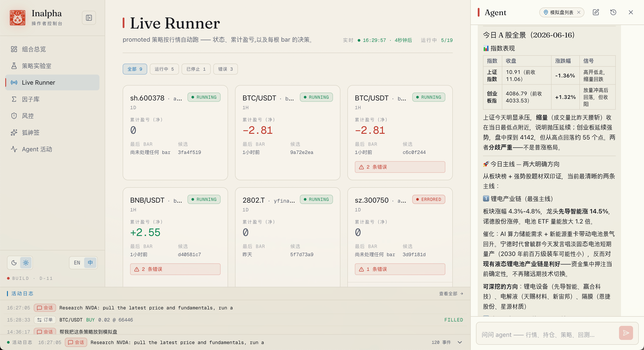Open BTC/USDT BUY 0.02 order entry
644x350 pixels.
tap(235, 320)
